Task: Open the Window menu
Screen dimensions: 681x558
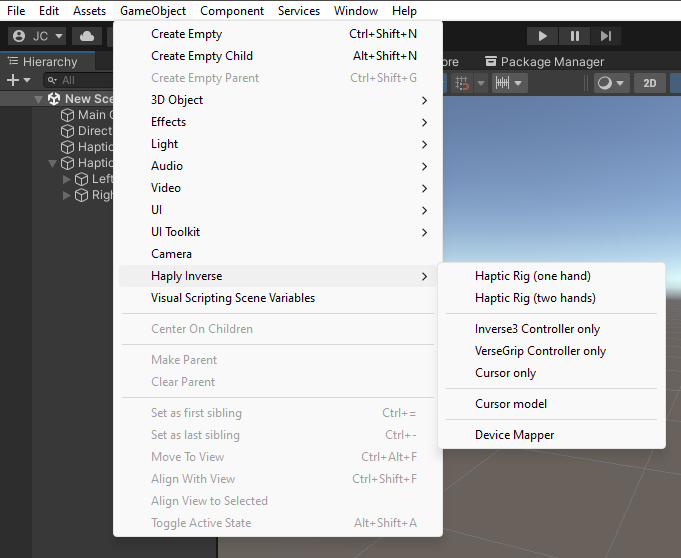Action: (356, 11)
